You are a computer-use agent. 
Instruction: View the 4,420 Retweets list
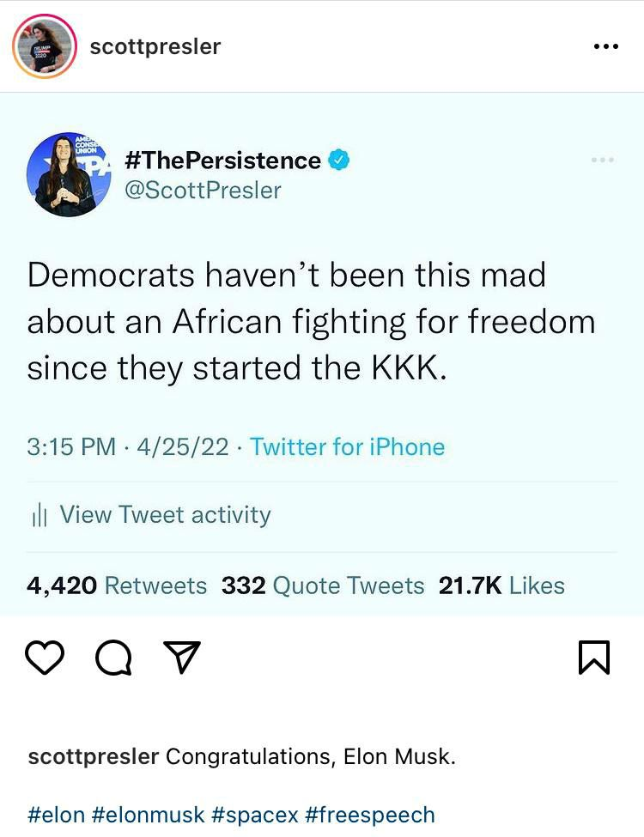(x=117, y=585)
